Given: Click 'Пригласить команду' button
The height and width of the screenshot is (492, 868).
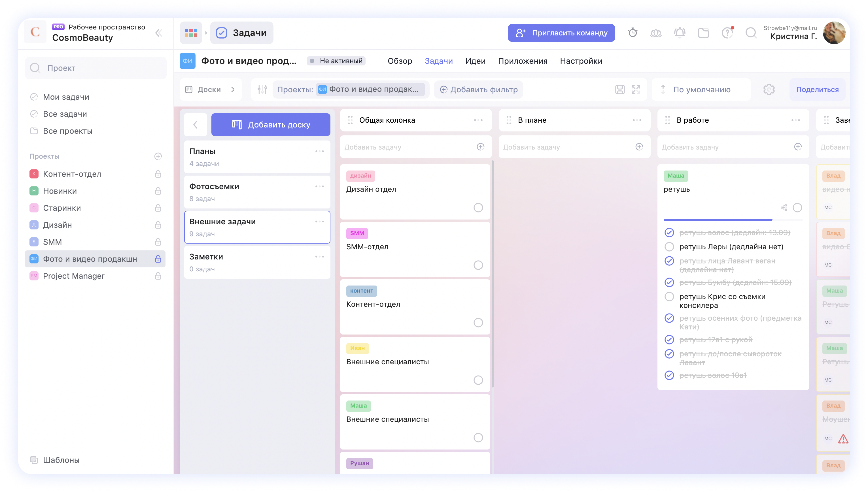Looking at the screenshot, I should tap(561, 33).
